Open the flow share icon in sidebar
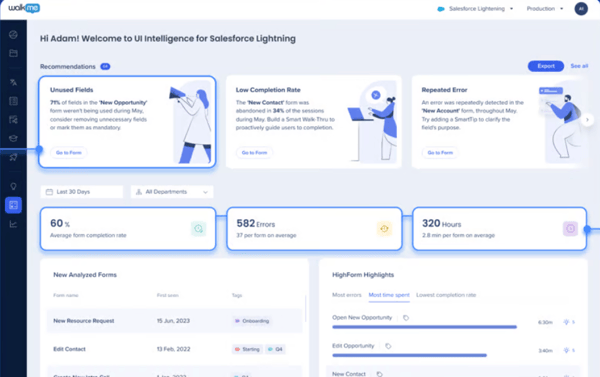This screenshot has height=377, width=600. tap(13, 120)
